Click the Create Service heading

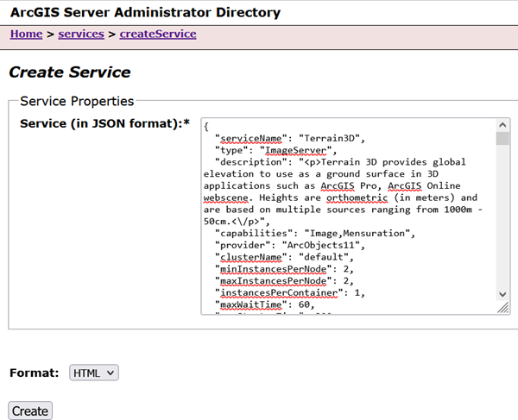(70, 72)
